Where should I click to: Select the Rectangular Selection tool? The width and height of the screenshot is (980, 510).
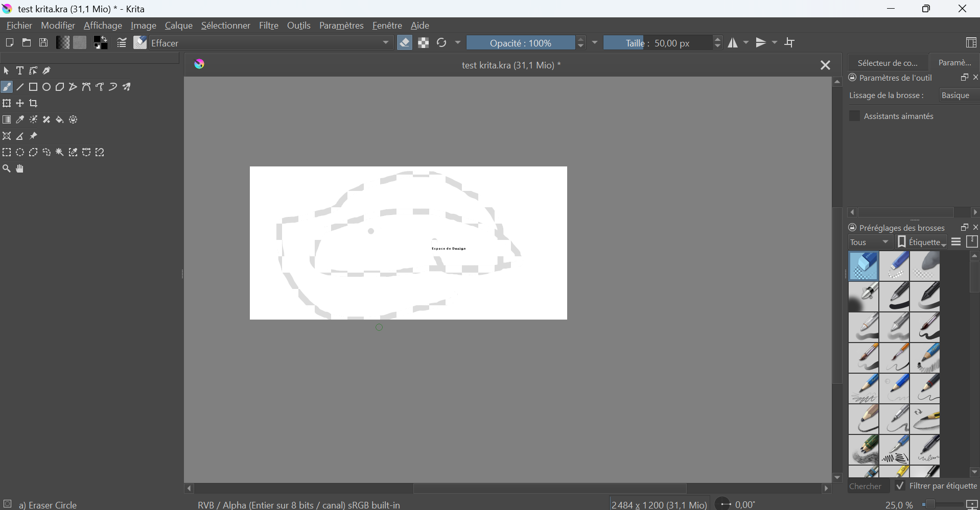coord(7,153)
